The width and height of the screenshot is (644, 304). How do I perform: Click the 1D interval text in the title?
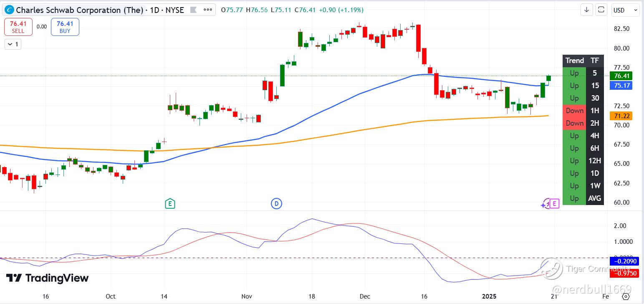[x=155, y=10]
